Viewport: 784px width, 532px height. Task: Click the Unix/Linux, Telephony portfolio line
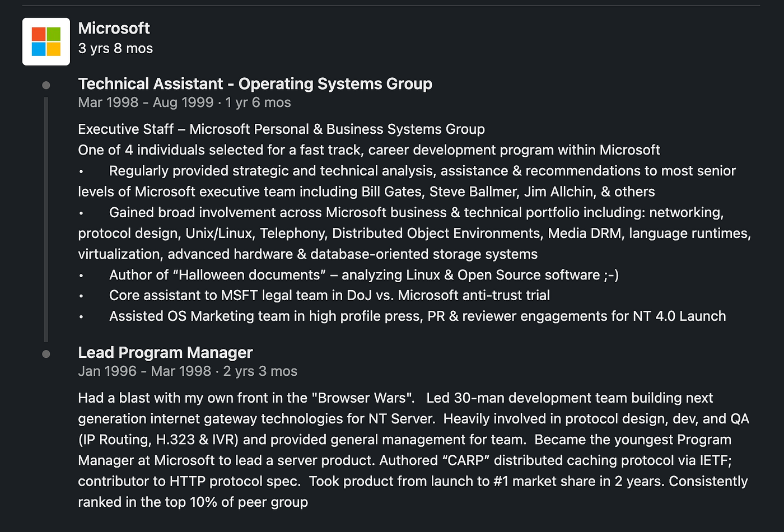coord(414,234)
